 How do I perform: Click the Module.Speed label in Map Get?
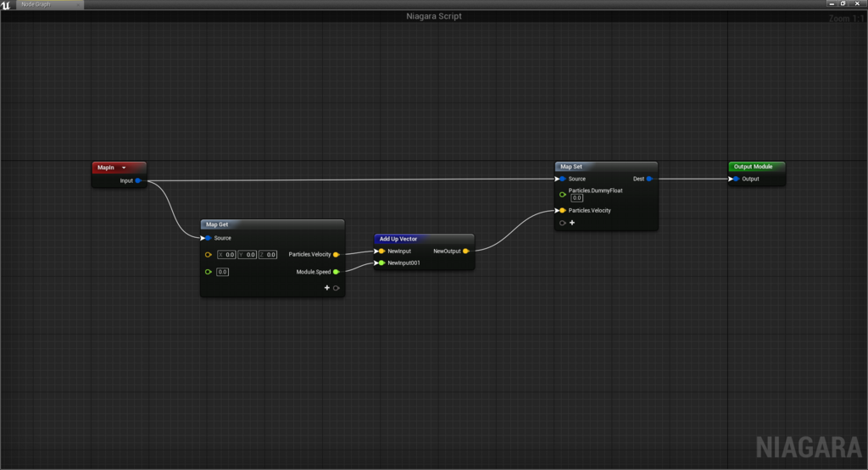tap(314, 272)
